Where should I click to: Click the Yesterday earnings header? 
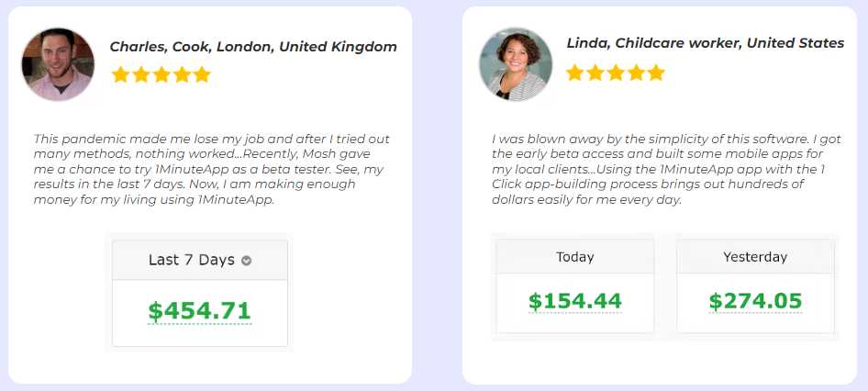[755, 257]
